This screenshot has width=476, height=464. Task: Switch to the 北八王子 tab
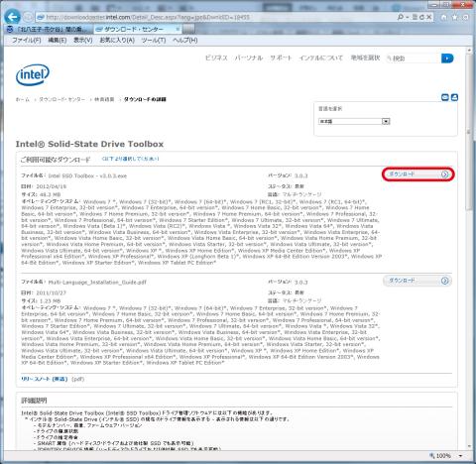point(49,29)
